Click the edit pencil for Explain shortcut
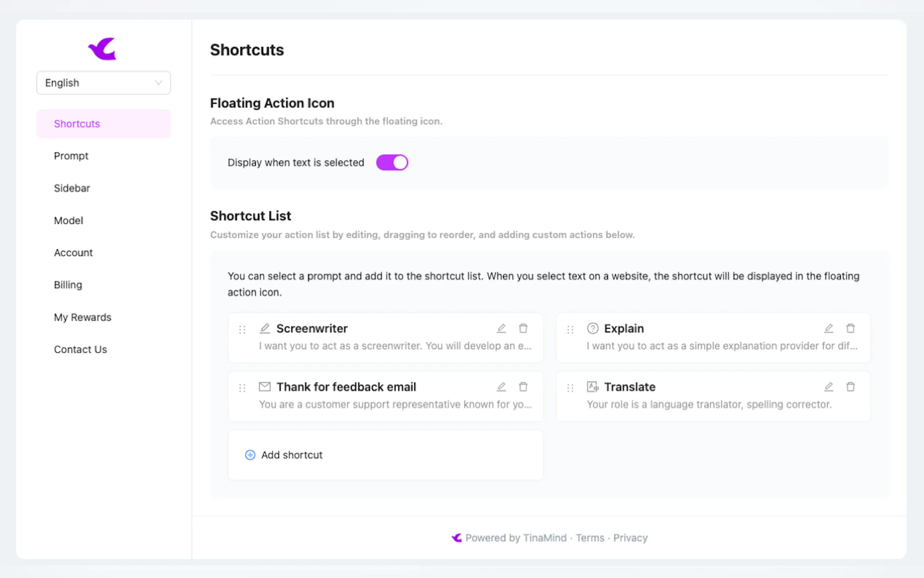 point(828,328)
